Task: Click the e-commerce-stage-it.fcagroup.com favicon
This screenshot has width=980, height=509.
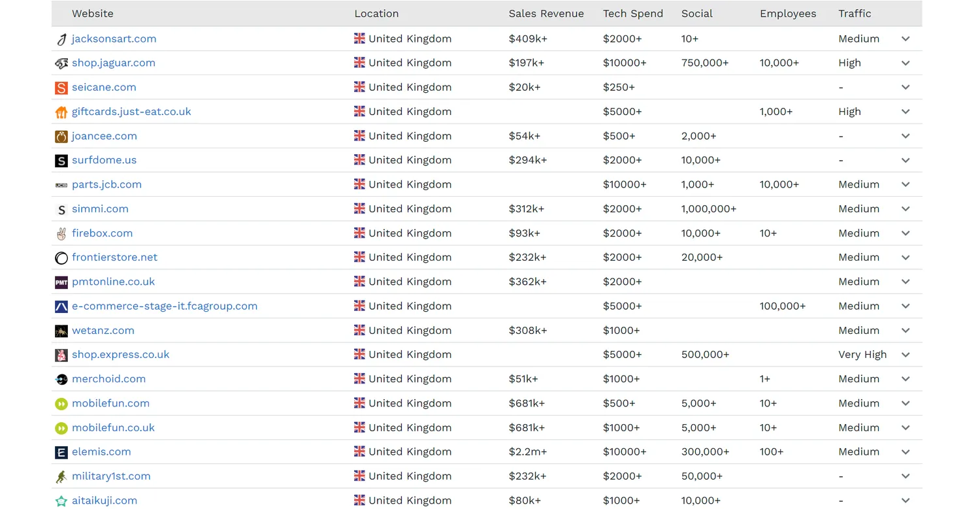Action: tap(61, 306)
